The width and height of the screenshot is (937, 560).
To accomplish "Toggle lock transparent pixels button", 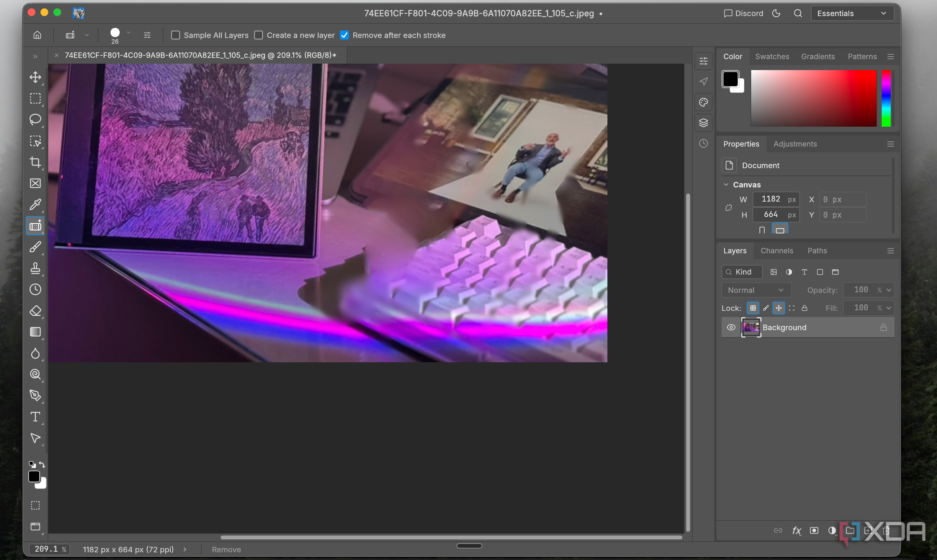I will pyautogui.click(x=753, y=308).
